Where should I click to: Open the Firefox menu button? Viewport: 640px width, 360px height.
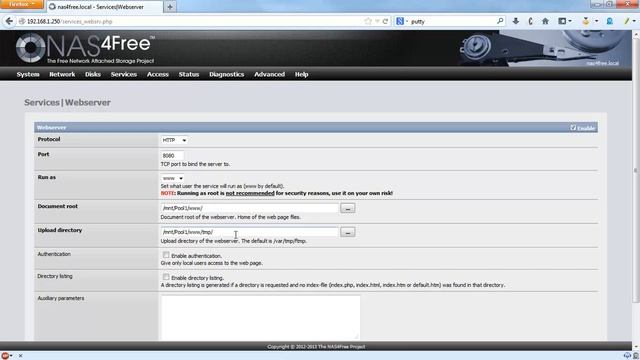point(21,4)
